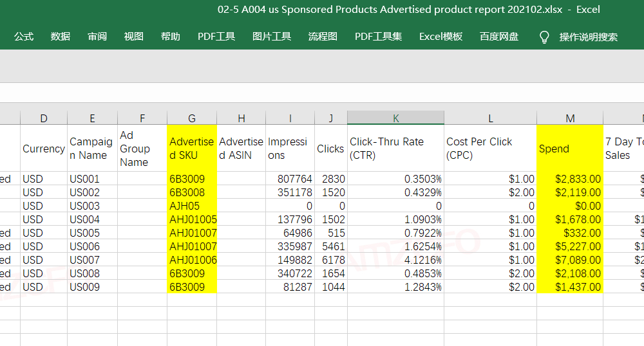Image resolution: width=644 pixels, height=346 pixels.
Task: Click the Cost Per Click (CPC) header
Action: pos(490,149)
